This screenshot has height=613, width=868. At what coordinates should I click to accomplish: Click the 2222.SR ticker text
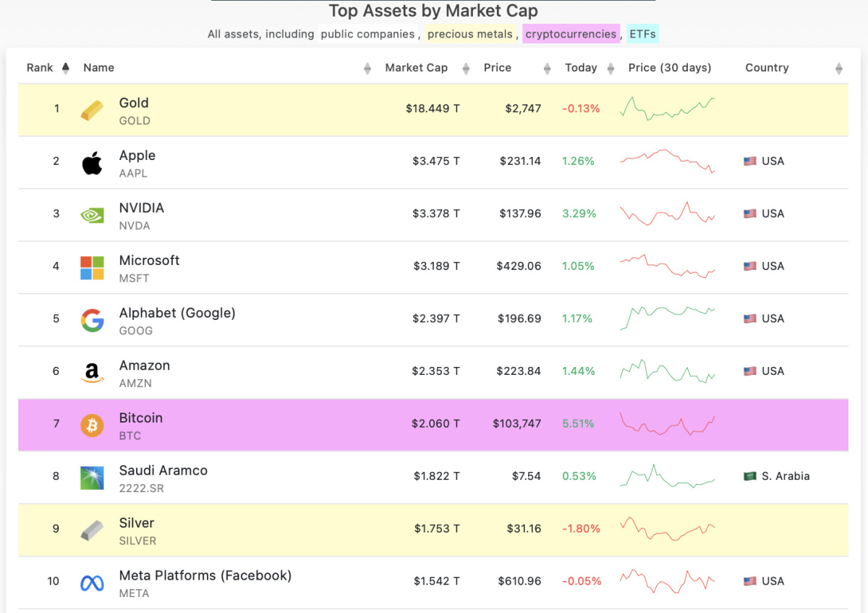tap(142, 489)
